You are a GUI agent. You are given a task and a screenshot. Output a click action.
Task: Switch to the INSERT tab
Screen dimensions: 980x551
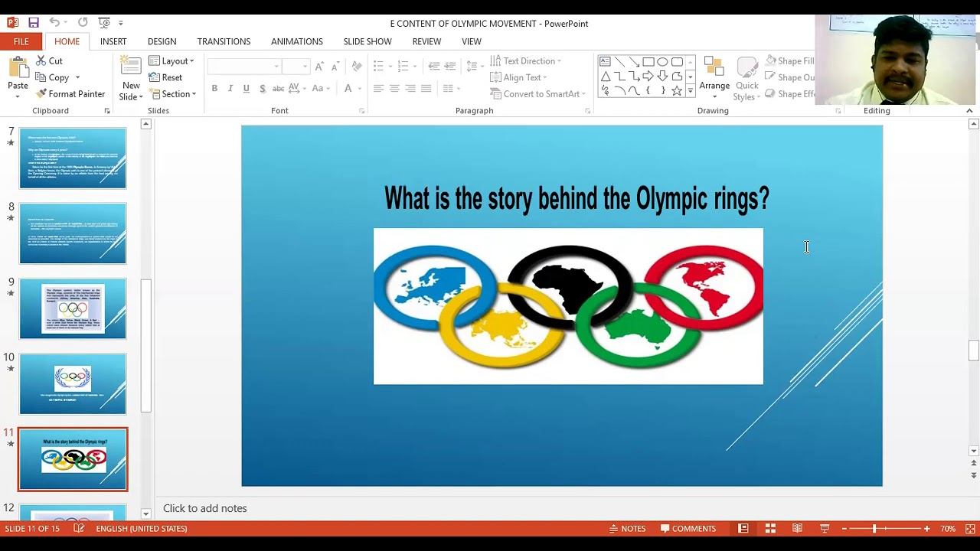tap(113, 41)
